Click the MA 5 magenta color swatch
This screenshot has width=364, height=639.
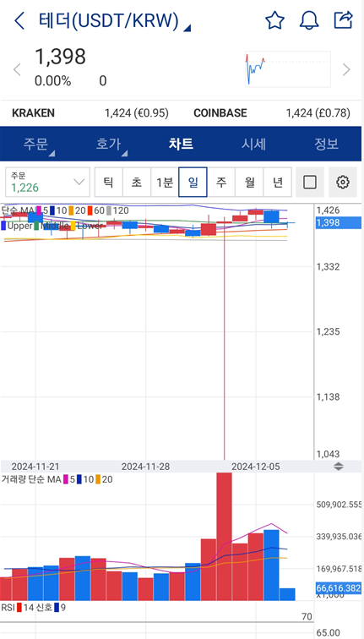pyautogui.click(x=39, y=210)
